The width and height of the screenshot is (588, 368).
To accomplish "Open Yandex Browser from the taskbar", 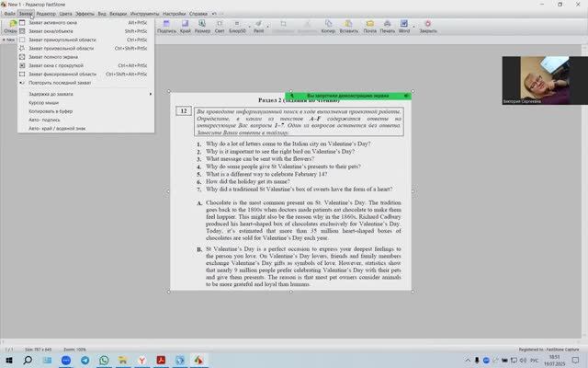I will coord(142,361).
